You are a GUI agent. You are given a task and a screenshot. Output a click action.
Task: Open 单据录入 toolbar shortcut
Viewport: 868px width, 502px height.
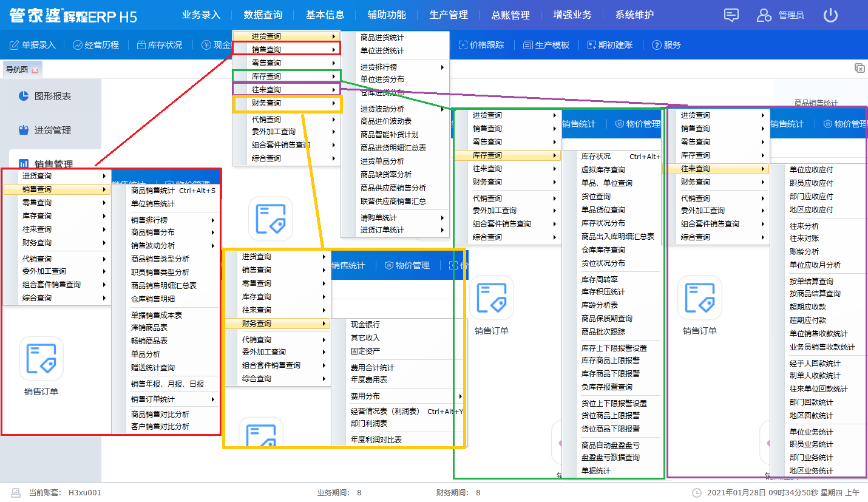33,45
